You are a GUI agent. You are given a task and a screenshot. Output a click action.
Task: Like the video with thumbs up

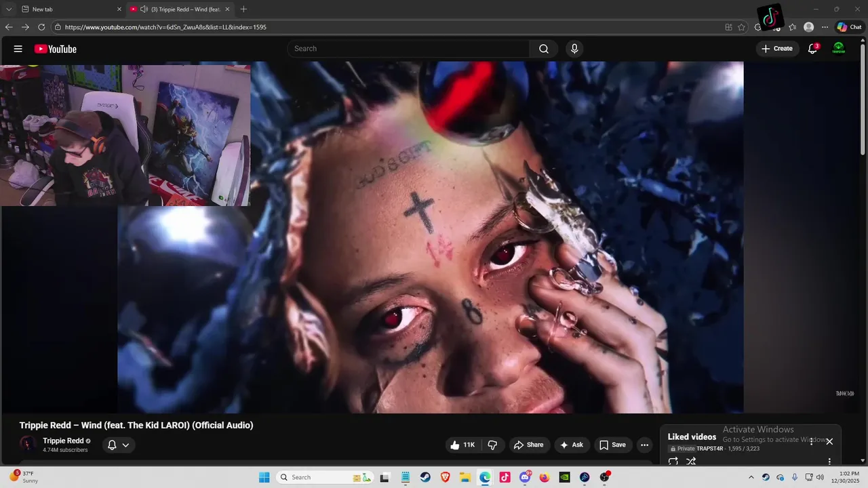pos(462,445)
